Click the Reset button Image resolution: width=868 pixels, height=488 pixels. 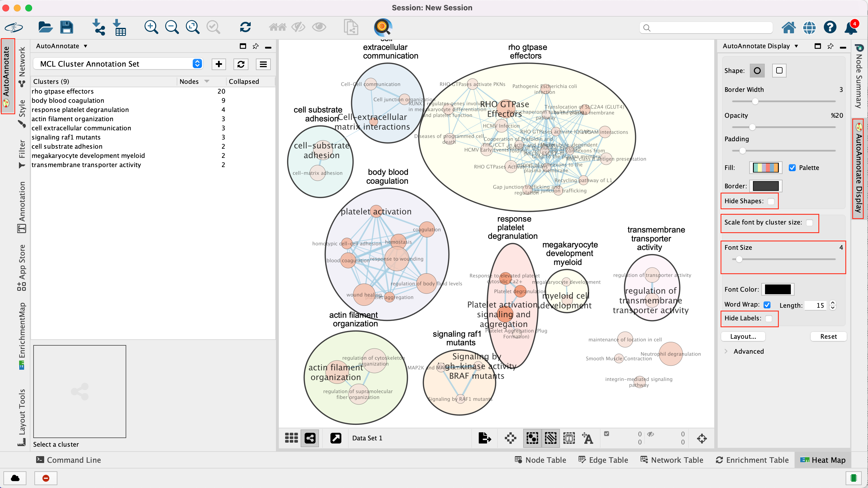(828, 336)
